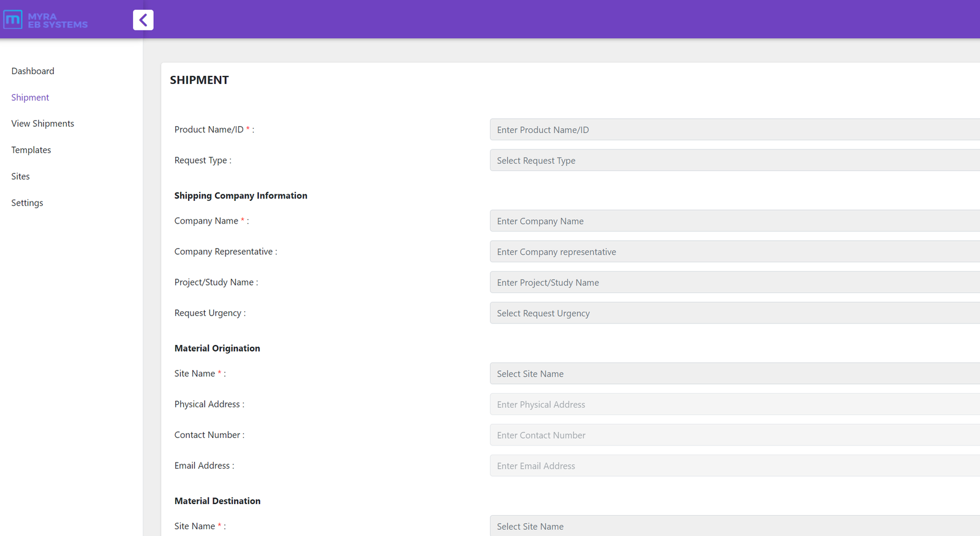
Task: Focus the Enter Contact Number field
Action: click(x=735, y=435)
